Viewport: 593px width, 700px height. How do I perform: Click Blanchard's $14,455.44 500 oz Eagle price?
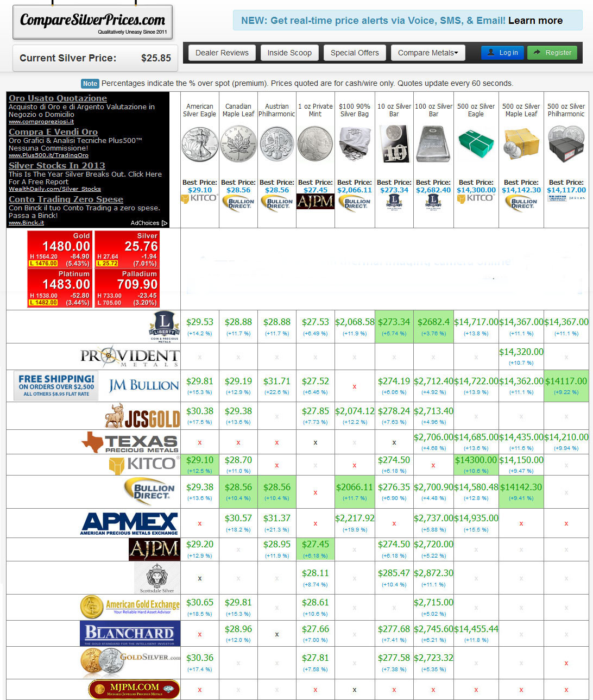[x=476, y=629]
